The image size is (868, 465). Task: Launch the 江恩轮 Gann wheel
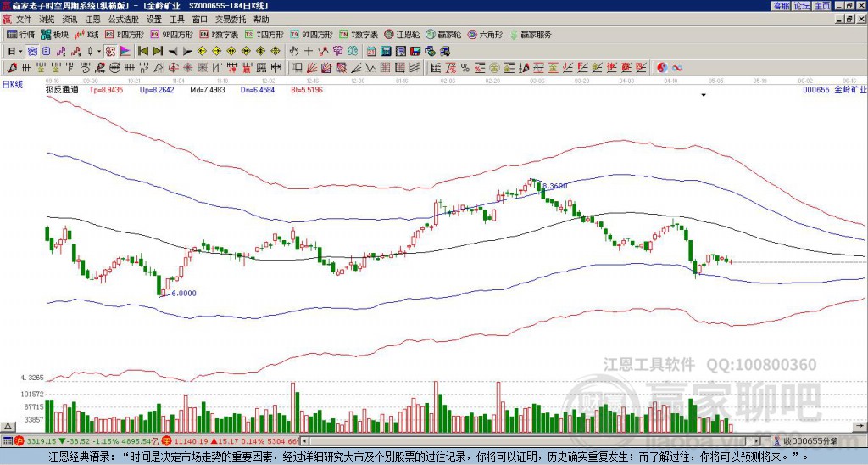[x=402, y=34]
